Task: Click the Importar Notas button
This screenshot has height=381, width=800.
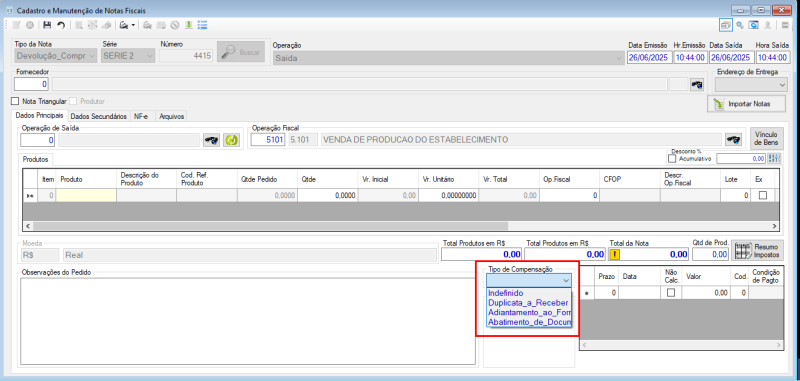Action: (x=745, y=104)
